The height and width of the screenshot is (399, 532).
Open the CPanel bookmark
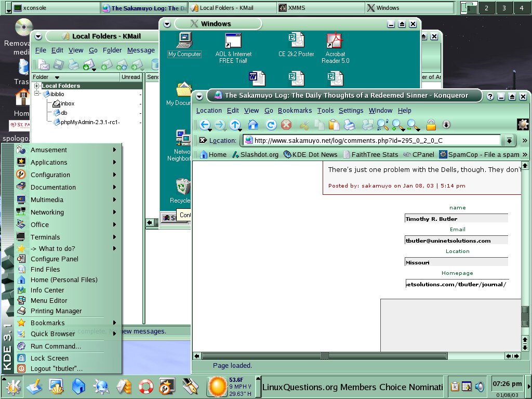point(419,155)
